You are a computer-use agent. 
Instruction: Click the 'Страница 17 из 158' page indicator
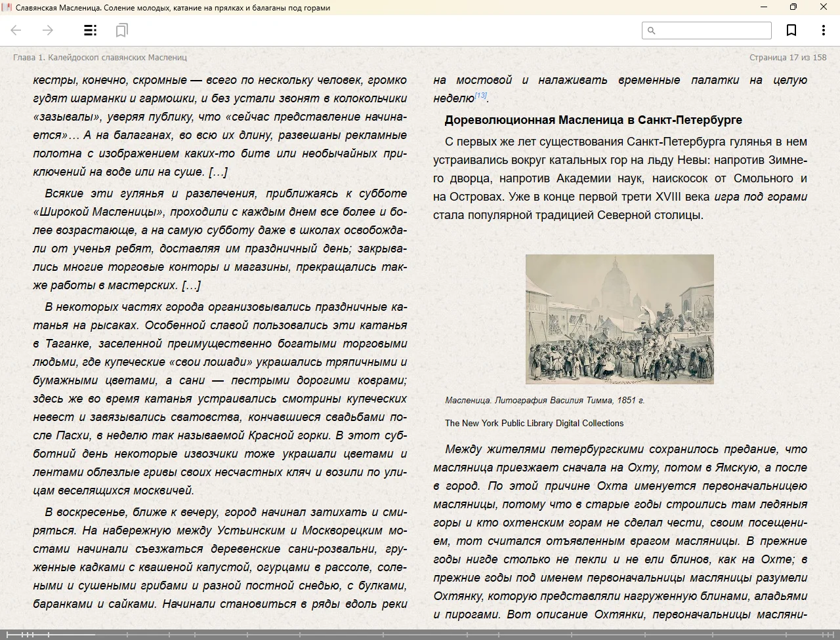click(x=787, y=57)
